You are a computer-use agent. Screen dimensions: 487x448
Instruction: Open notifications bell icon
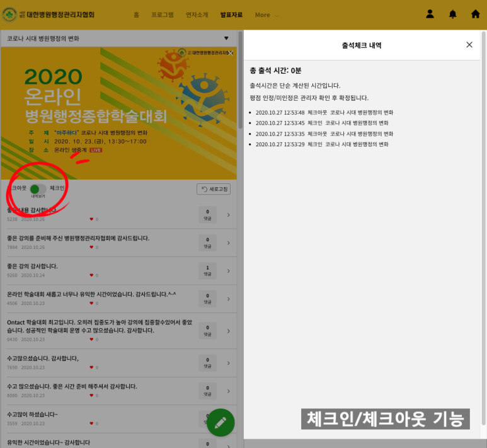[453, 14]
